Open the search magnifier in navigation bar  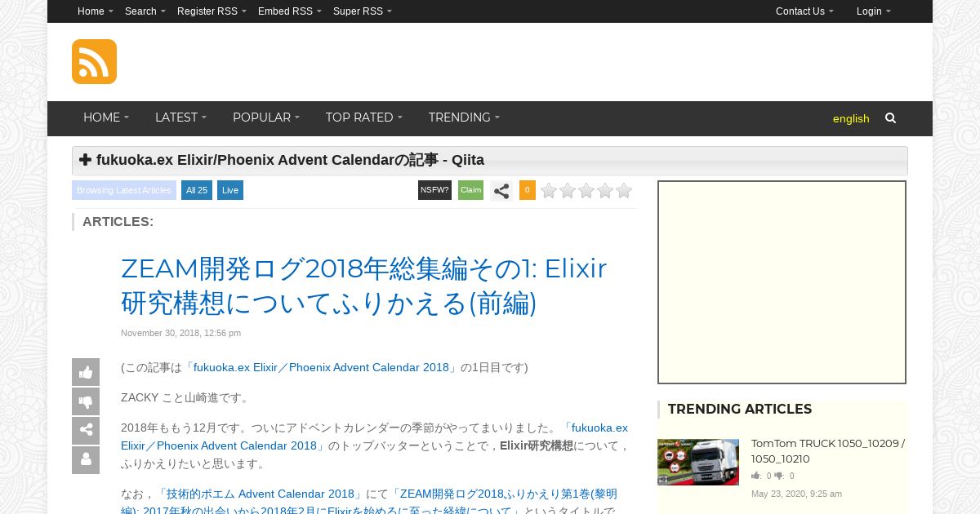click(x=890, y=118)
